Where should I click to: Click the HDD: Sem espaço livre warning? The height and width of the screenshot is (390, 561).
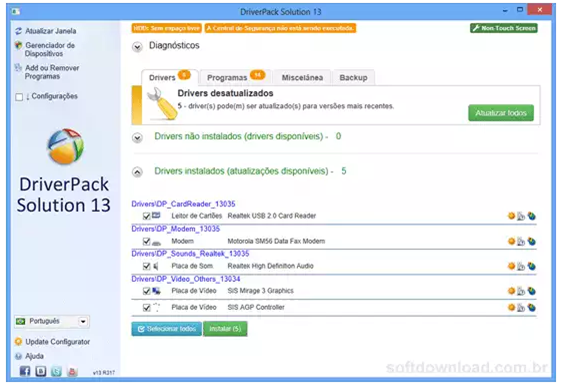coord(167,28)
